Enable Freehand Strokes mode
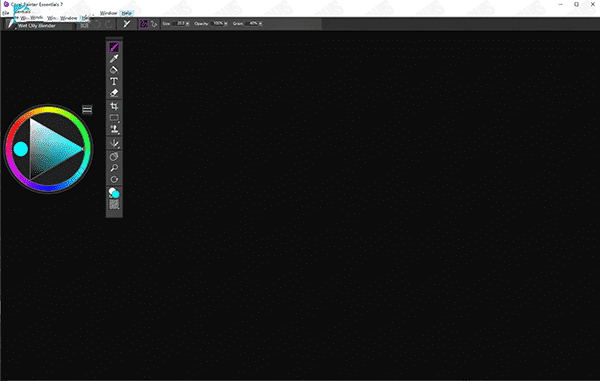This screenshot has width=600, height=381. coord(143,24)
